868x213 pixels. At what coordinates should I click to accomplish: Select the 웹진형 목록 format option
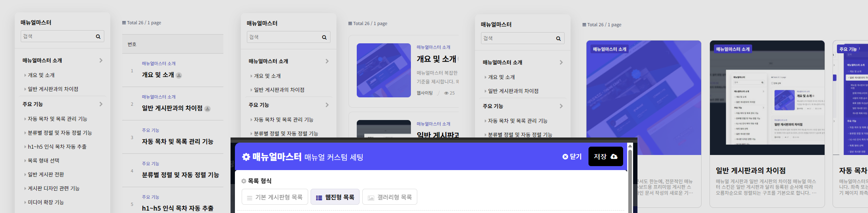coord(335,197)
